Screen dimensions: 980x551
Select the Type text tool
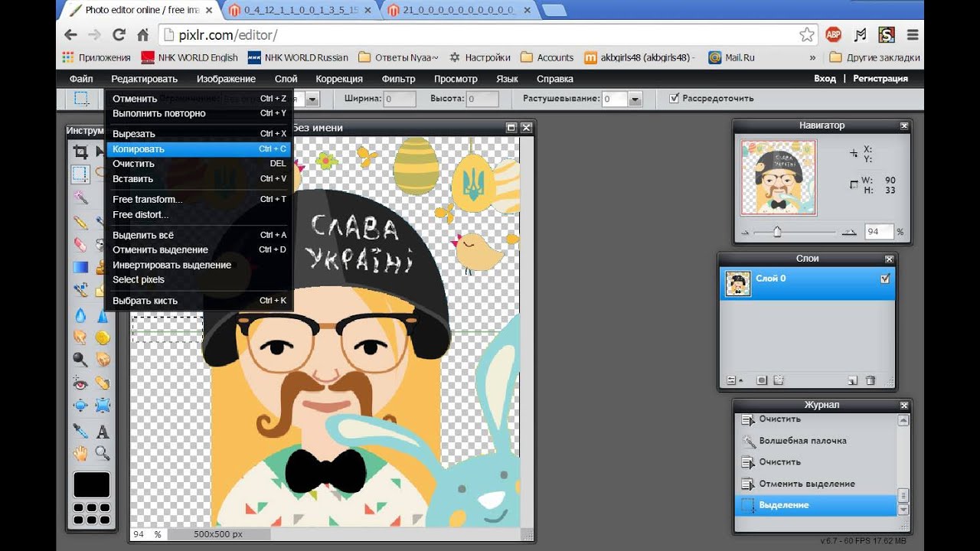click(x=102, y=431)
